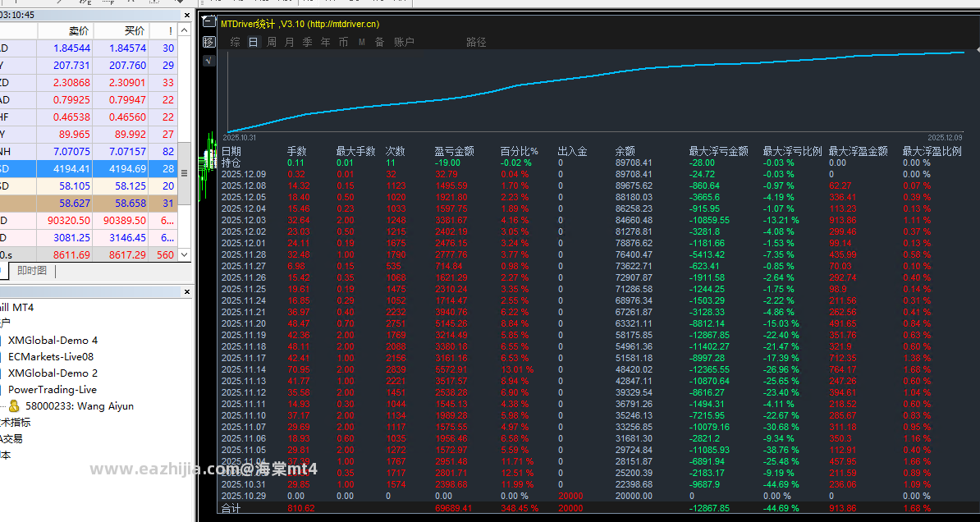Click the 买价 ask column header
980x522 pixels.
135,30
